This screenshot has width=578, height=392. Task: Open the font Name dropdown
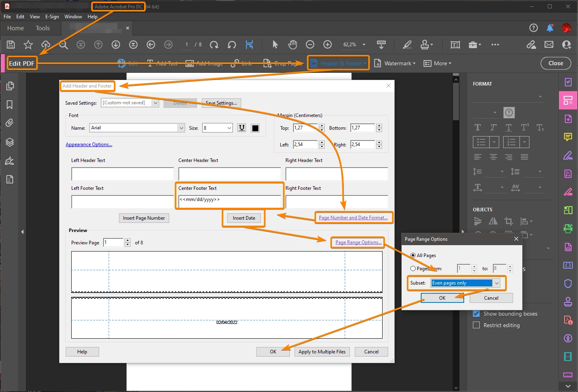point(137,128)
